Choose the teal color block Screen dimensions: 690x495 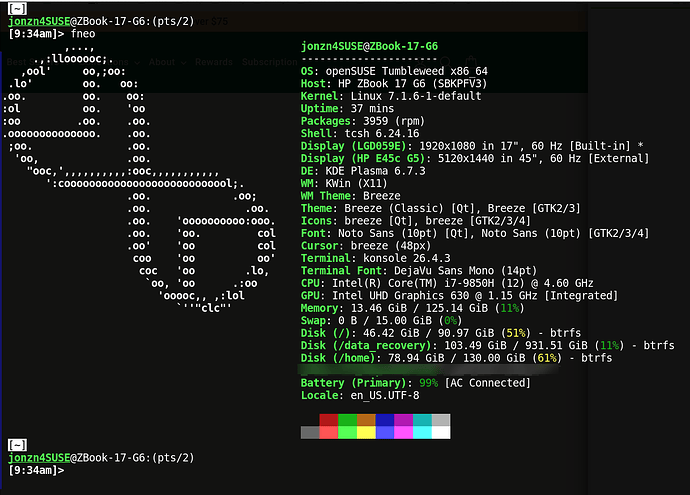click(422, 420)
